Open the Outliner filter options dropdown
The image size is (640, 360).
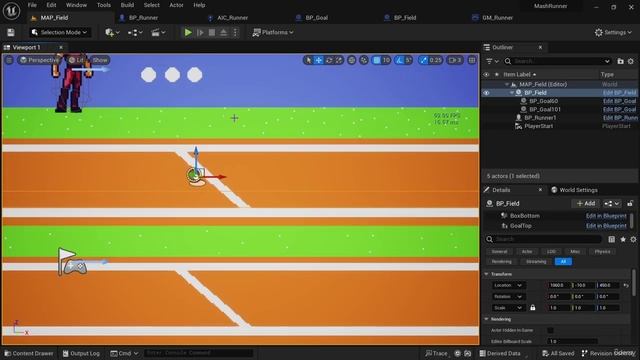coord(492,61)
